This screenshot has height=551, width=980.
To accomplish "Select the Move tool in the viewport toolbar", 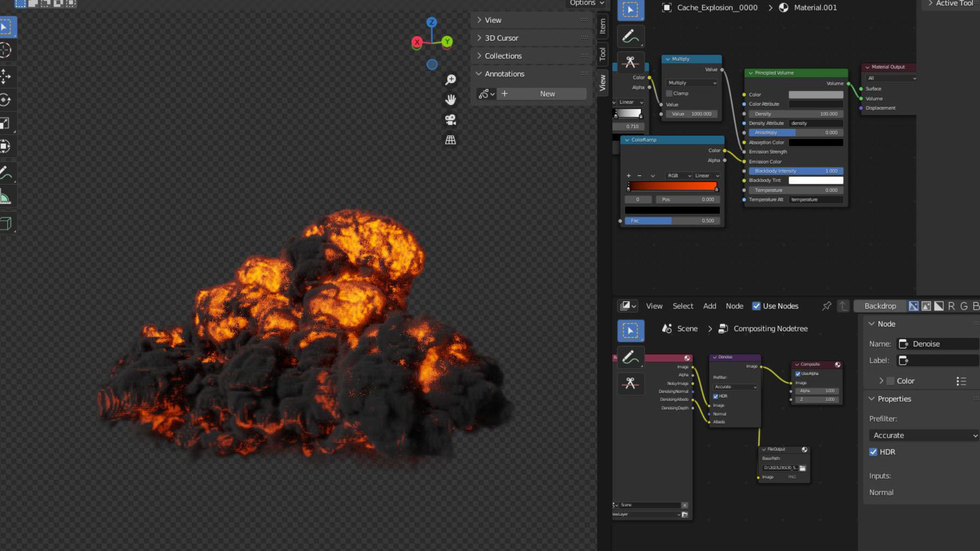I will click(7, 77).
